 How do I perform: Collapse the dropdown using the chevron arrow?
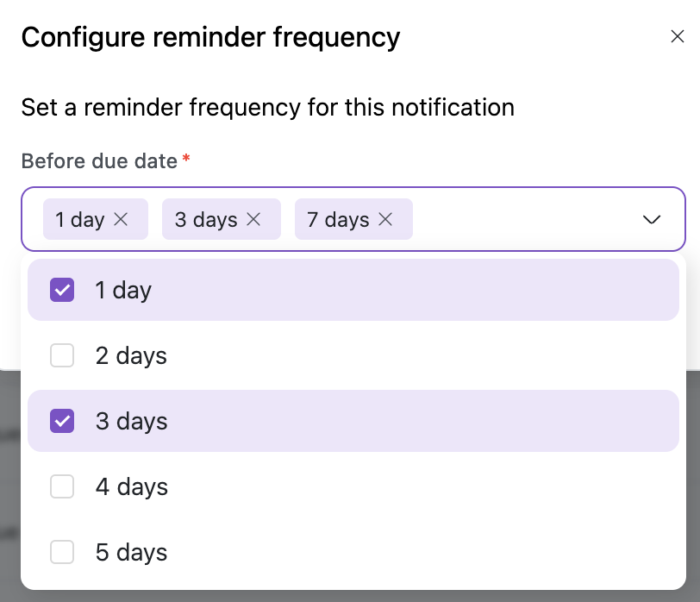652,220
